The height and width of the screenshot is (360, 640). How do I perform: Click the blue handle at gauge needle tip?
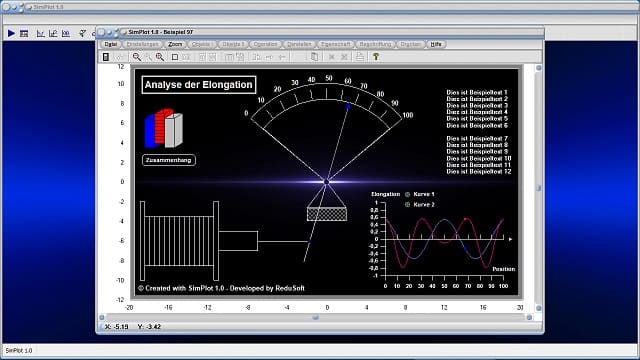click(x=348, y=107)
